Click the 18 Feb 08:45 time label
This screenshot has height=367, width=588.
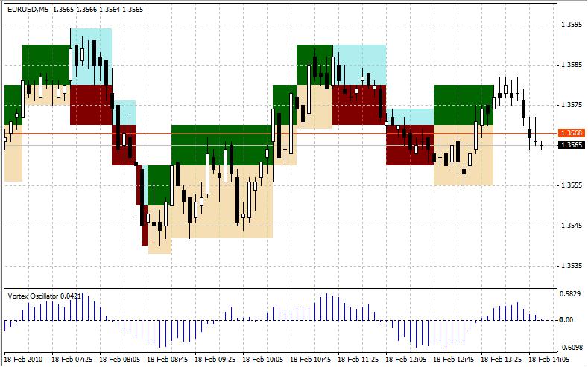tap(167, 360)
